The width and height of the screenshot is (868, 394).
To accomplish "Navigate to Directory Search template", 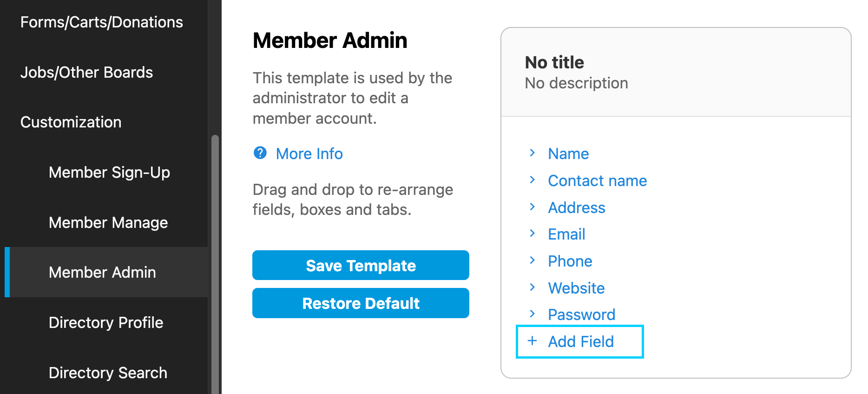I will coord(108,373).
